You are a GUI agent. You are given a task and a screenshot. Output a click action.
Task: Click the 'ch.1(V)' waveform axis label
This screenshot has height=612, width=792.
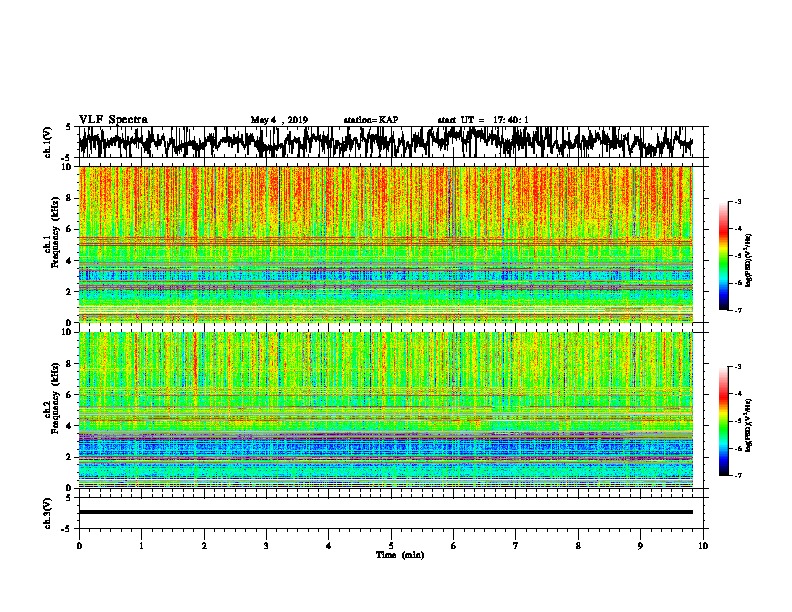(x=48, y=142)
